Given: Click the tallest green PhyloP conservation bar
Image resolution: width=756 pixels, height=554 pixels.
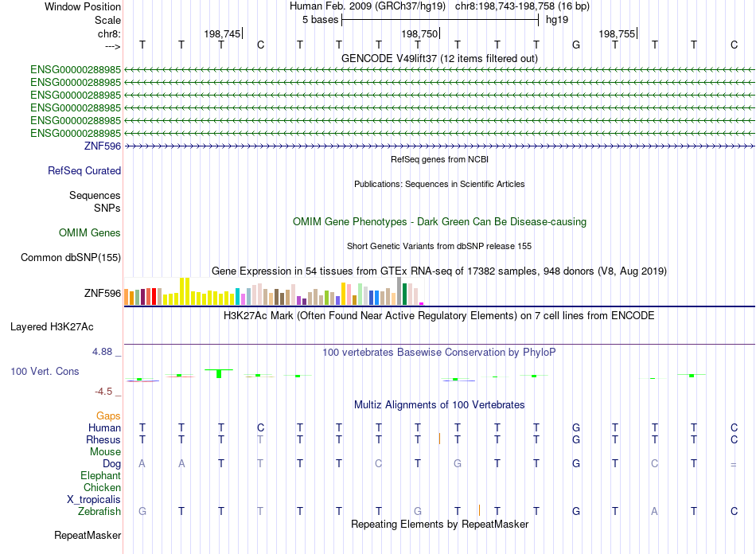Looking at the screenshot, I should (219, 373).
